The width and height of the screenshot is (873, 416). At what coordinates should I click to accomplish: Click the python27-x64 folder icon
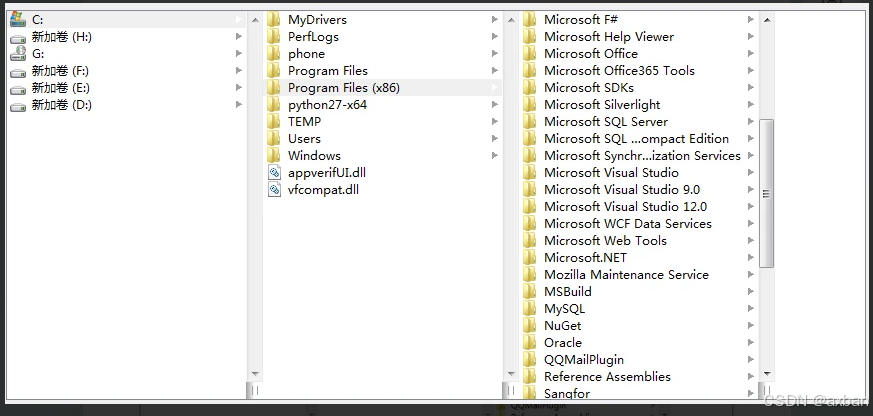[x=273, y=105]
